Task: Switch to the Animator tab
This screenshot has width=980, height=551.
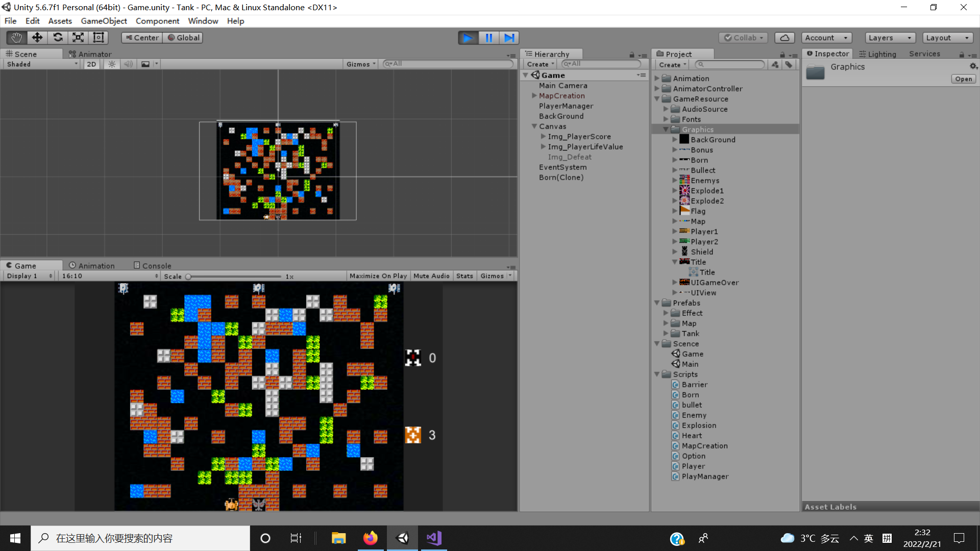Action: pyautogui.click(x=90, y=54)
